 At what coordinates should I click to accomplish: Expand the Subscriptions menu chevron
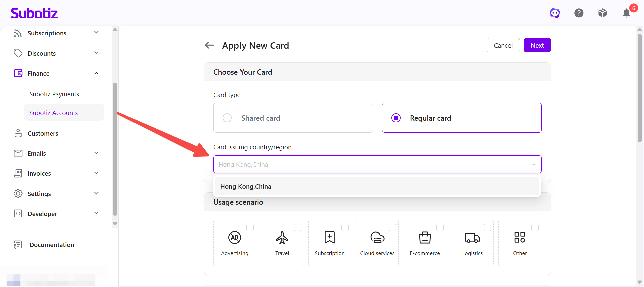tap(96, 32)
